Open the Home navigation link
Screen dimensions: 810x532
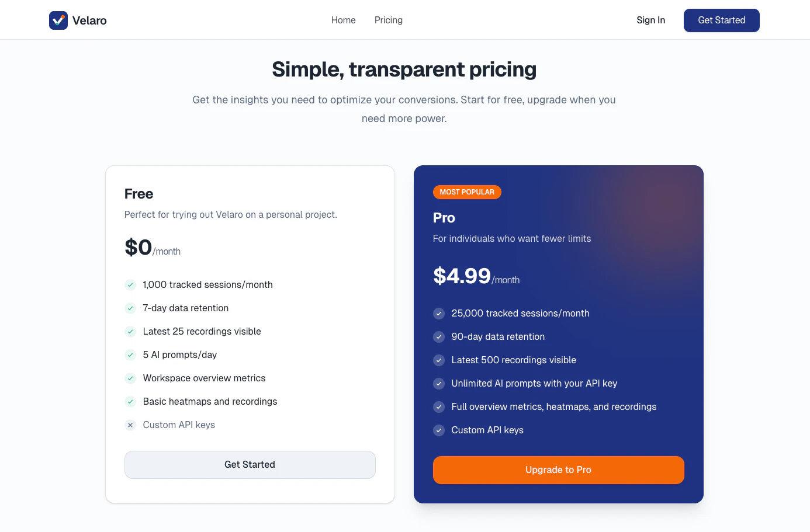point(344,20)
